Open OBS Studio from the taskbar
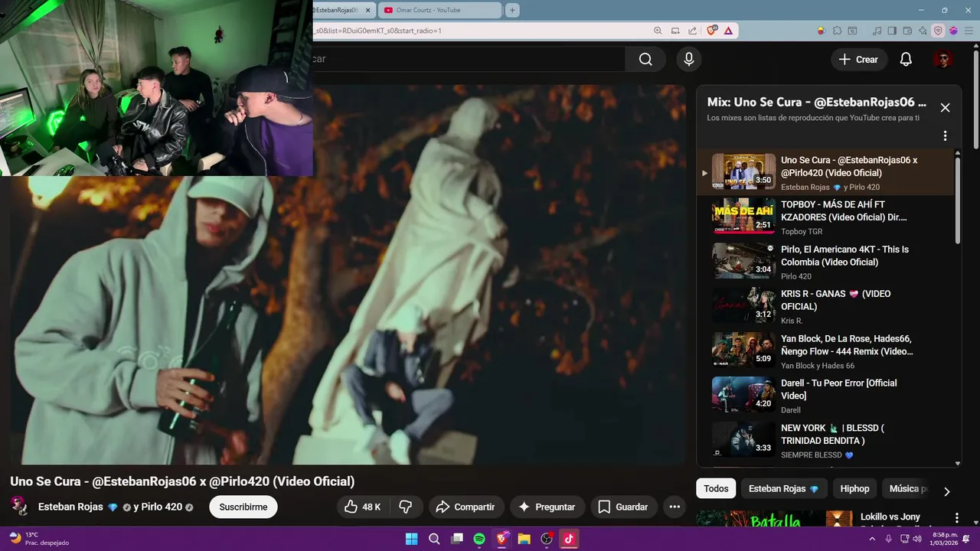 547,539
